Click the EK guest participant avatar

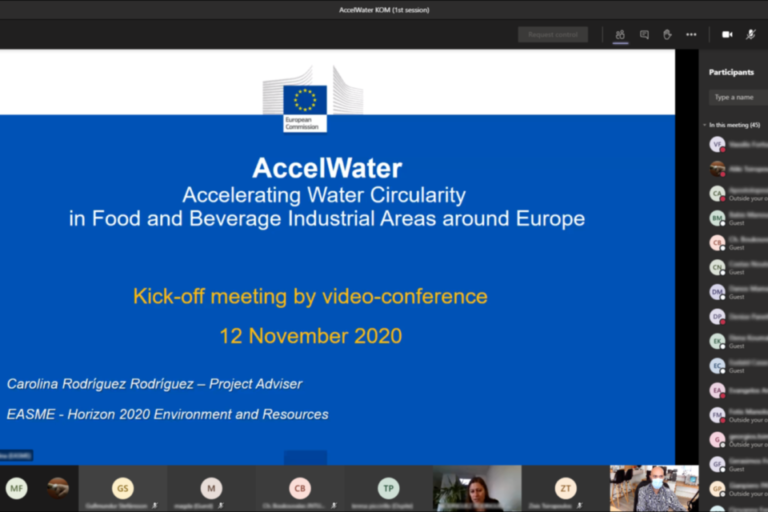coord(717,341)
